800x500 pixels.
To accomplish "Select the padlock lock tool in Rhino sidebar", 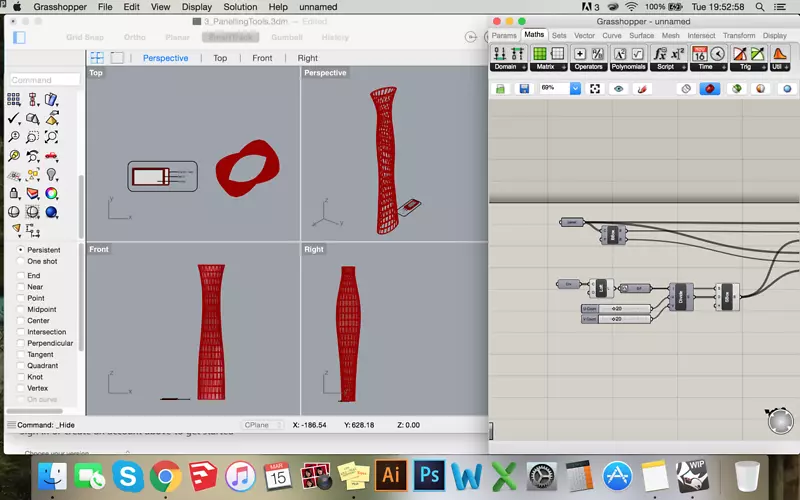I will (x=14, y=193).
